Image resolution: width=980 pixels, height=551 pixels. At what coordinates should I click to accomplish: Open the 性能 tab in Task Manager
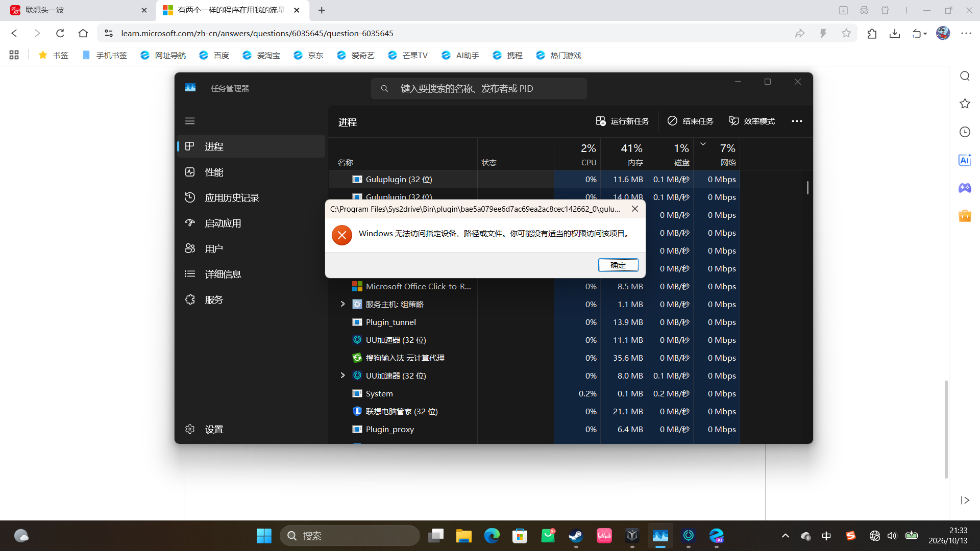click(251, 172)
